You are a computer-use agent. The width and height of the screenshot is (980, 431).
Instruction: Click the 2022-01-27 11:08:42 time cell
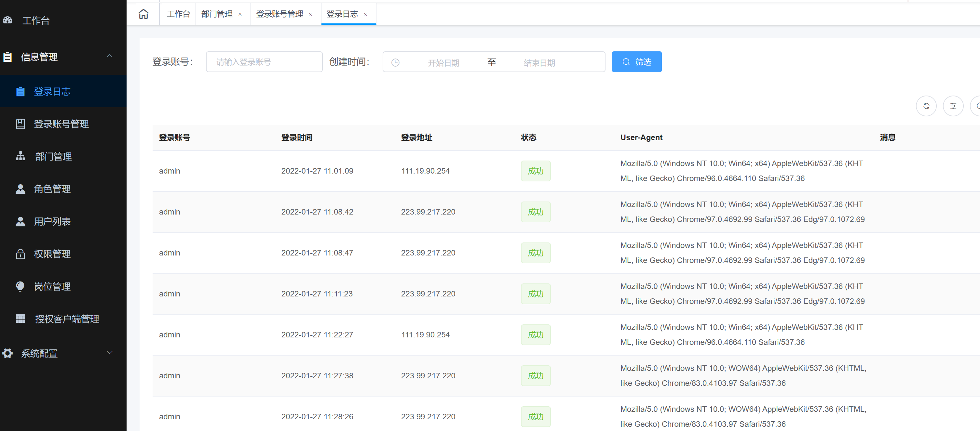[317, 212]
